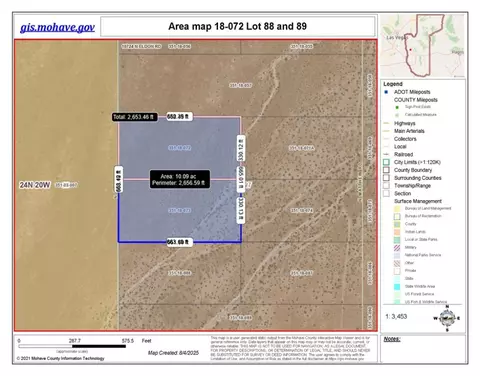480x376 pixels.
Task: Click the 330.13 ft label on the east edge
Action: tap(241, 210)
